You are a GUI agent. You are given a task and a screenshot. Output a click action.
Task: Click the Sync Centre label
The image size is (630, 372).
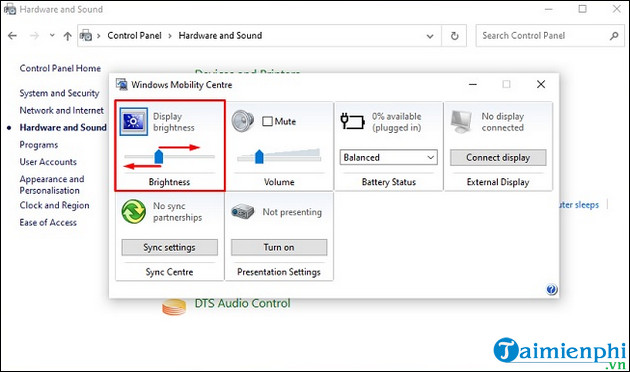[169, 272]
